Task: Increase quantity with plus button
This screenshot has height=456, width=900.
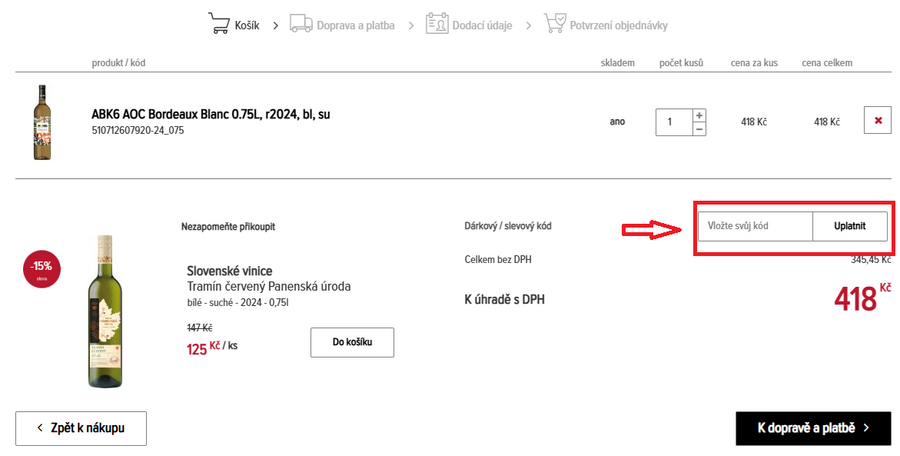Action: 699,115
